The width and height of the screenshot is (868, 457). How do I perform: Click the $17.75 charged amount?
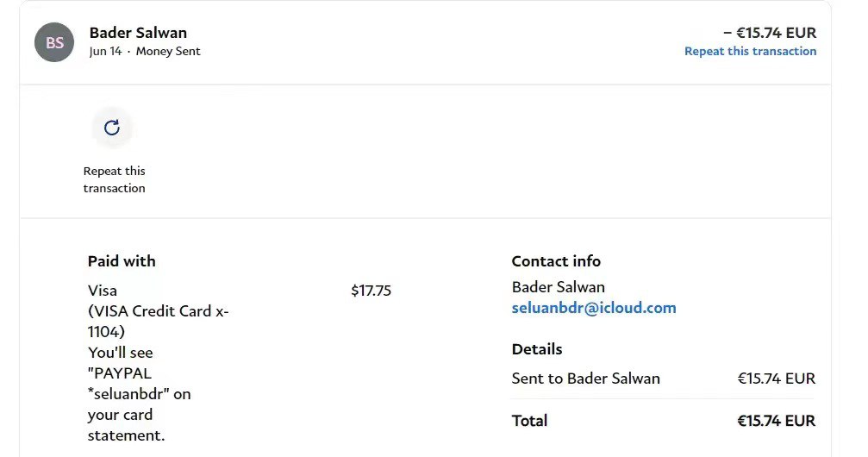tap(371, 291)
